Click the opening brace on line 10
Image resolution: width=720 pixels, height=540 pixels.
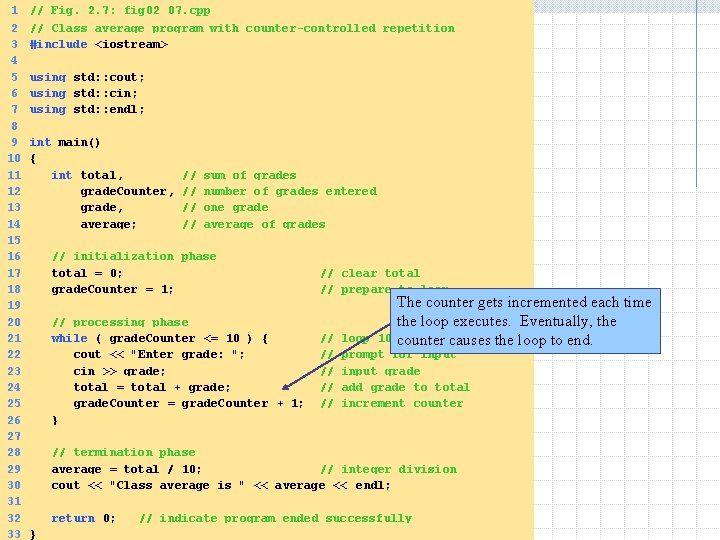[33, 158]
